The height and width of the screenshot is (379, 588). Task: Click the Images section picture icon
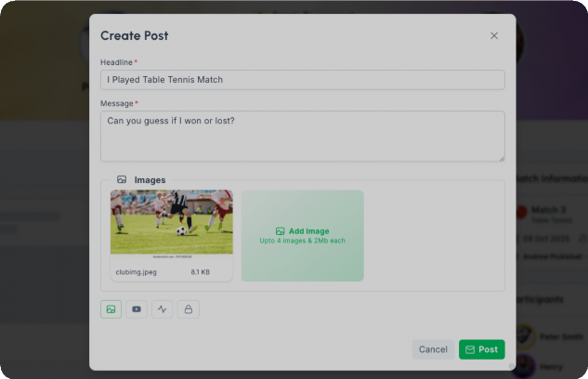(x=122, y=179)
